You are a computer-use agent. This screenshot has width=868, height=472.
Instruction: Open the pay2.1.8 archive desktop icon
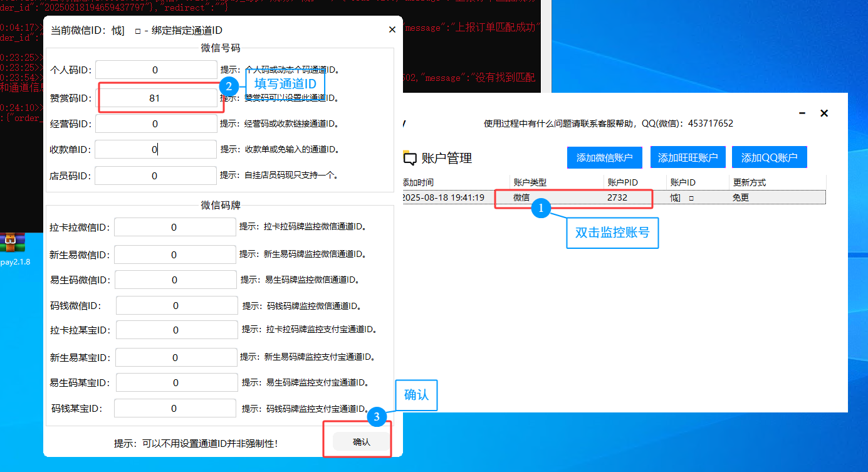tap(13, 244)
